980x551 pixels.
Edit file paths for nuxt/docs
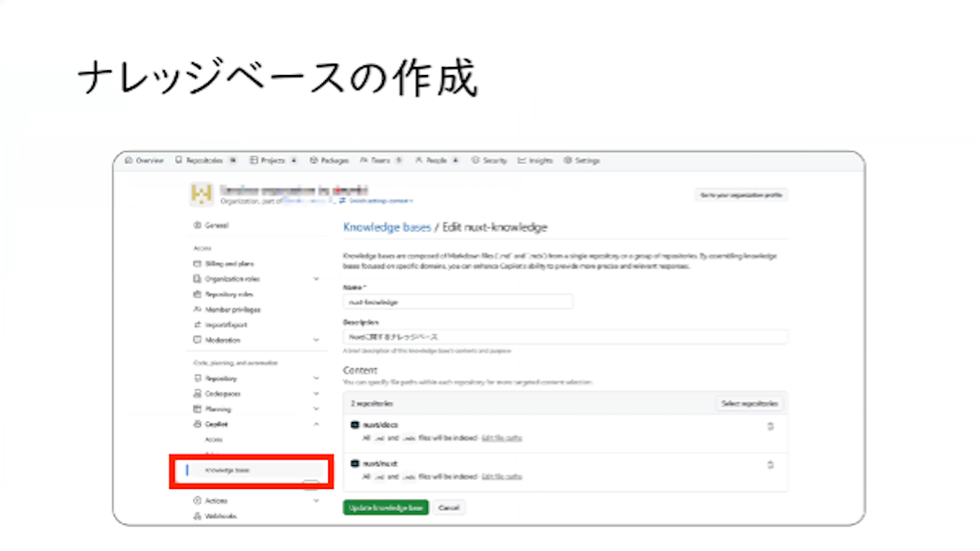tap(501, 438)
